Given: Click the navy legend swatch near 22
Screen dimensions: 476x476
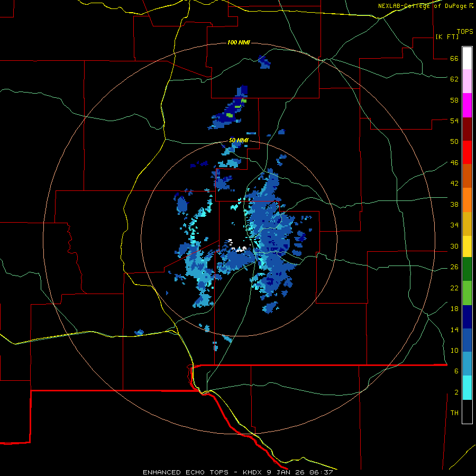Looking at the screenshot, I should pos(467,317).
